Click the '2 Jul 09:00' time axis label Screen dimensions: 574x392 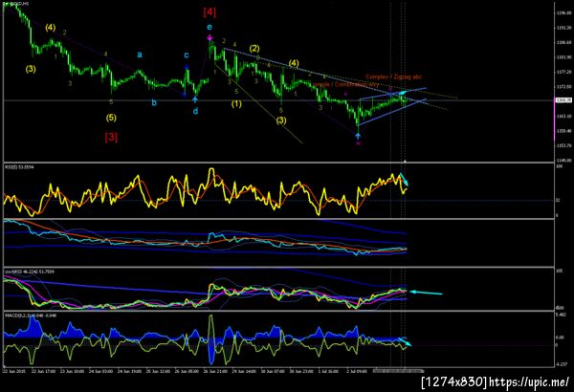click(357, 371)
